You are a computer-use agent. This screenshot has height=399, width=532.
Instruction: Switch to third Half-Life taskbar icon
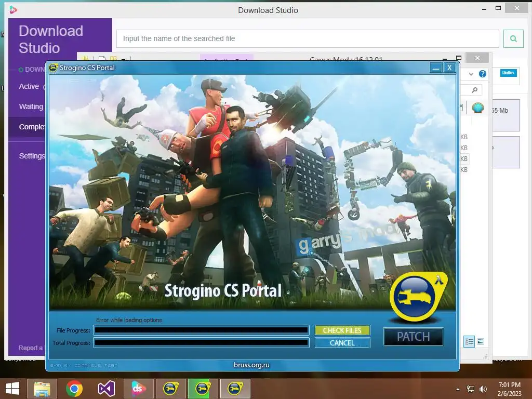[235, 389]
